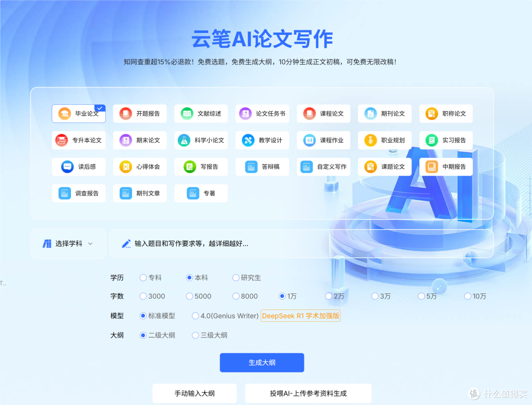Click the 课程论文 red icon
Screen dimensions: 532x405
(309, 114)
